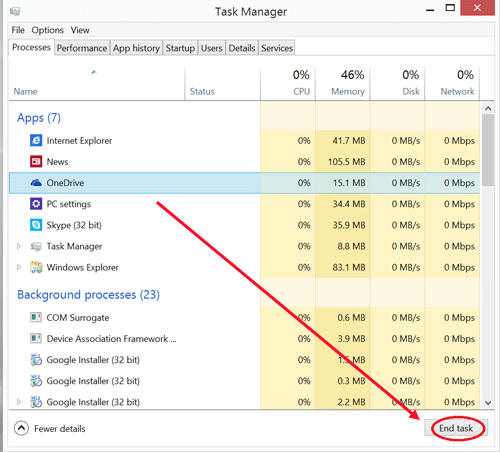Select the Windows Explorer process name

click(x=83, y=267)
